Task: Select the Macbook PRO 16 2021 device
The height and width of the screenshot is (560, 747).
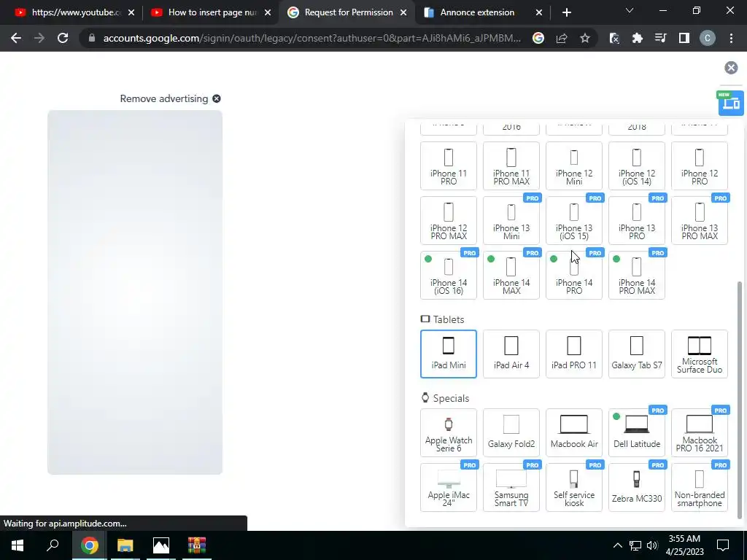Action: tap(700, 432)
